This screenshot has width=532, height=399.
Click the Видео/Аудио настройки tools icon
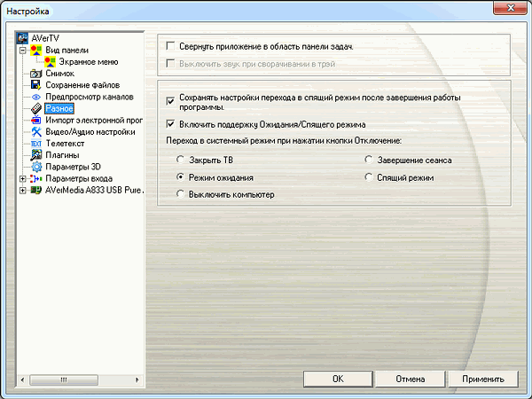(x=36, y=131)
